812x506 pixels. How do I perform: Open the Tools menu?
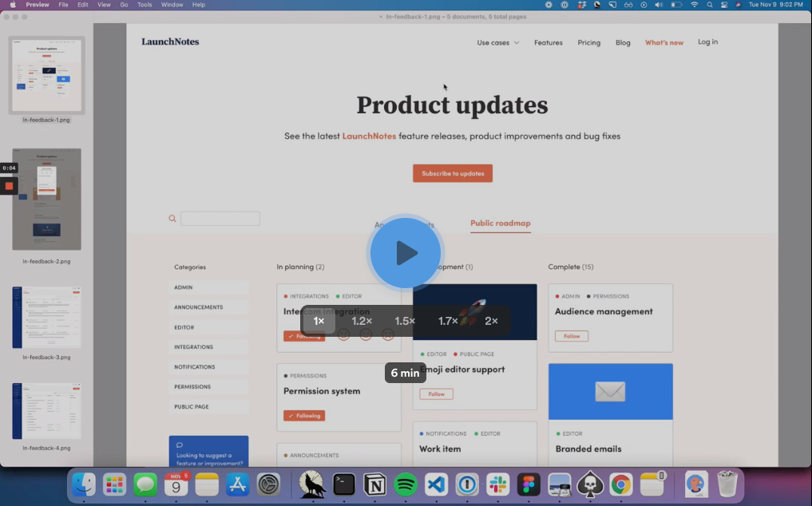click(145, 5)
